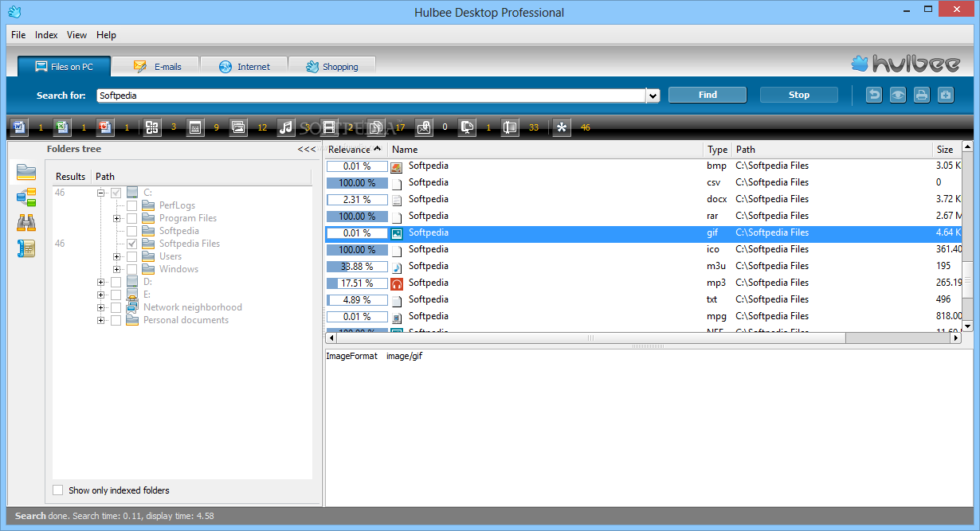Click the Stop button

pos(799,95)
